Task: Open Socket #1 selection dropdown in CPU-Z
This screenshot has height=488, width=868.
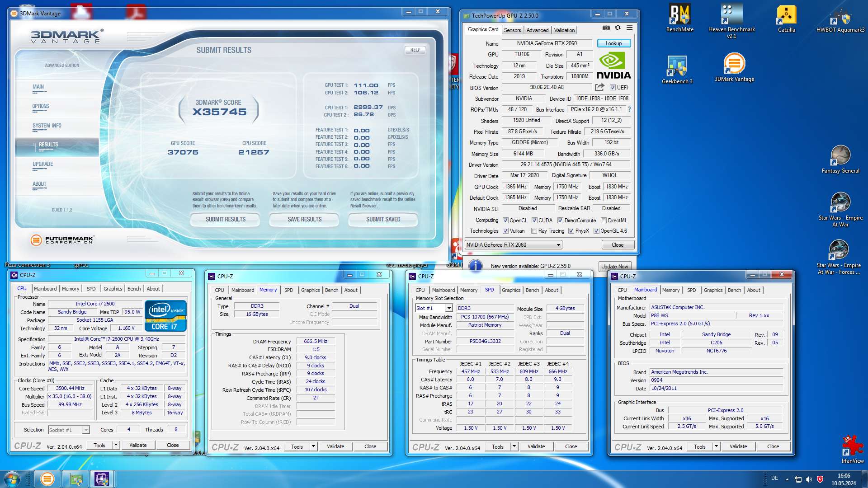Action: point(69,430)
